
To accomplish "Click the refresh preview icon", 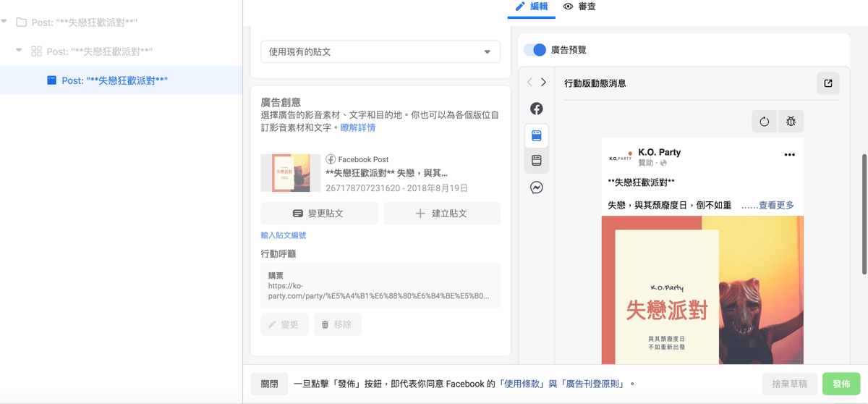I will pos(765,122).
